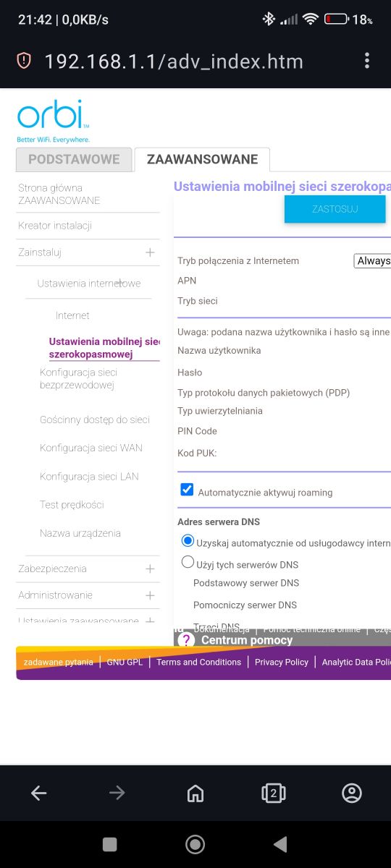Expand the Zabezpieczenia menu section
This screenshot has height=868, width=391.
(x=150, y=569)
